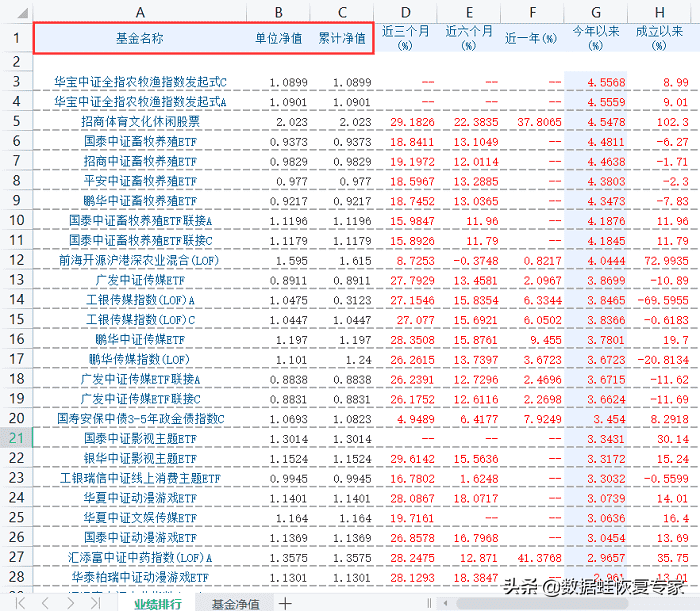
Task: Select cell 华夏中证文娱传媒ETF
Action: [140, 517]
